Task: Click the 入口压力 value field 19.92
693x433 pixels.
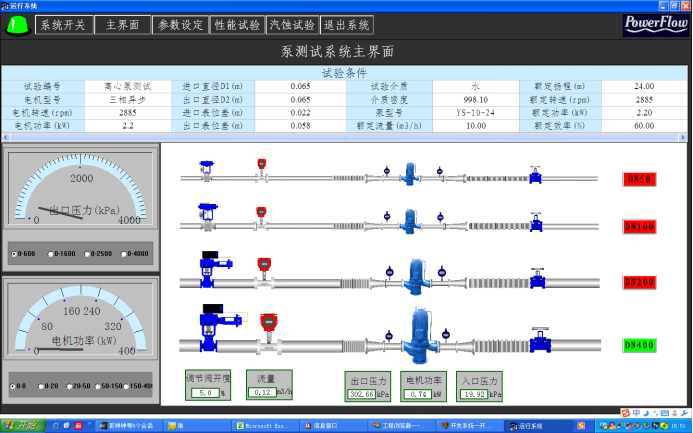Action: point(475,394)
